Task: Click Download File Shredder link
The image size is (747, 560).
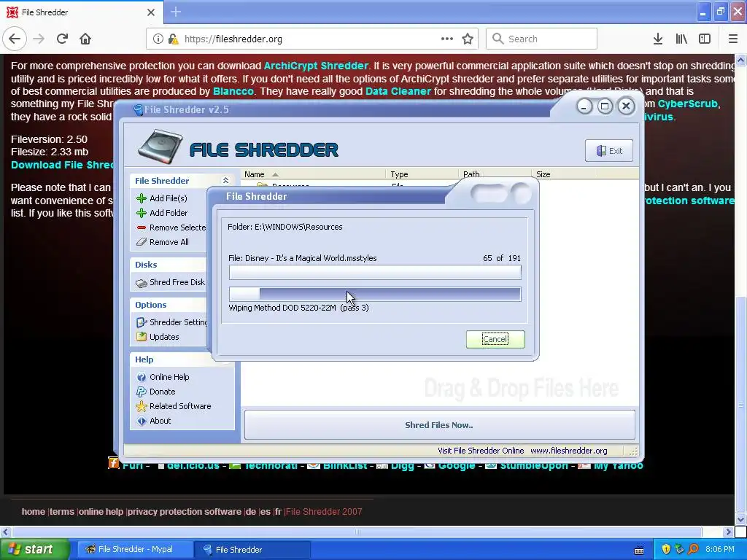Action: (62, 165)
